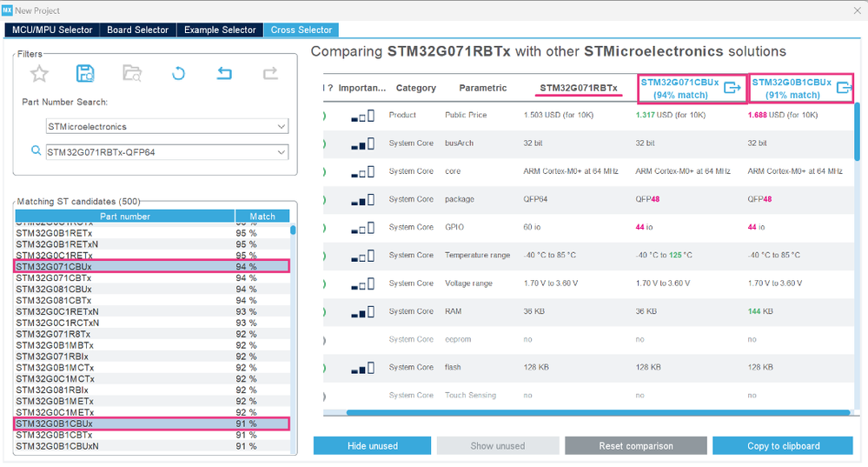Open the STMicroelectronics manufacturer dropdown
The height and width of the screenshot is (467, 868).
167,126
